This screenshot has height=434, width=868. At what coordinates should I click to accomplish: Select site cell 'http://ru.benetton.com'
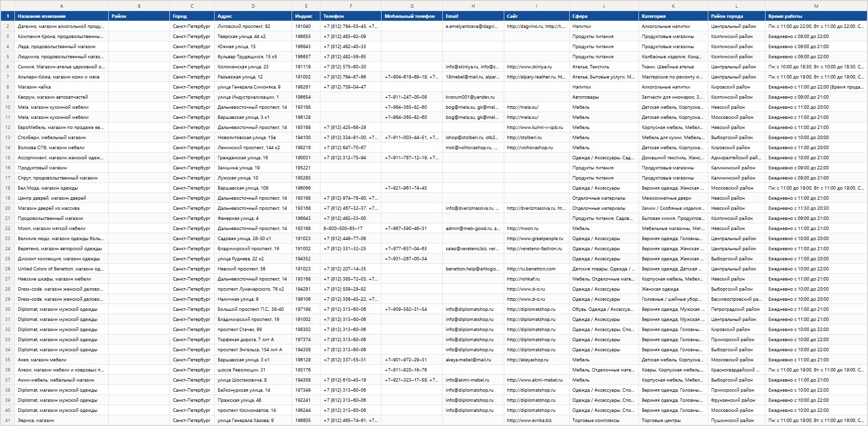tap(536, 269)
